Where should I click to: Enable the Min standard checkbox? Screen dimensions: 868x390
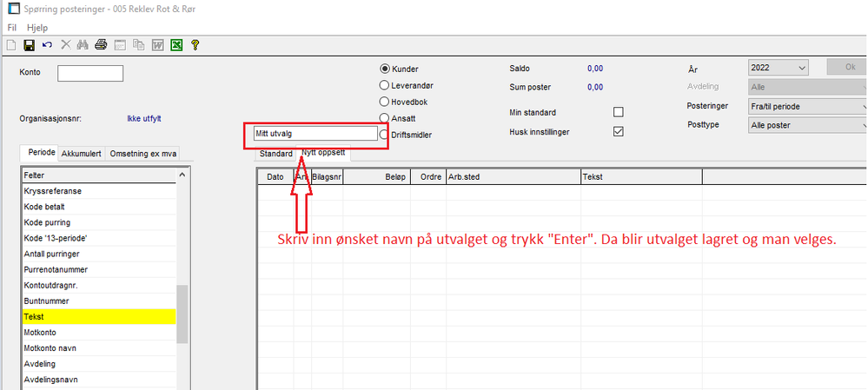tap(619, 112)
